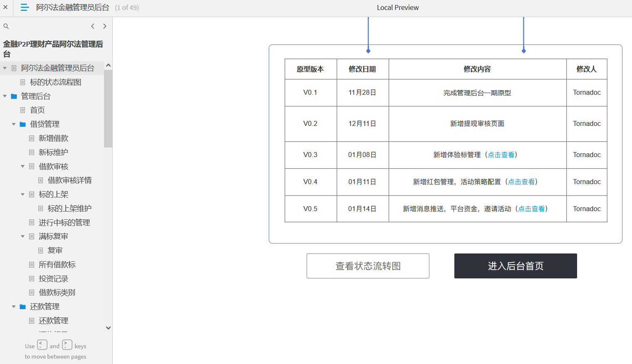Collapse the 管理后台 folder arrow
Image resolution: width=632 pixels, height=364 pixels.
click(x=5, y=96)
